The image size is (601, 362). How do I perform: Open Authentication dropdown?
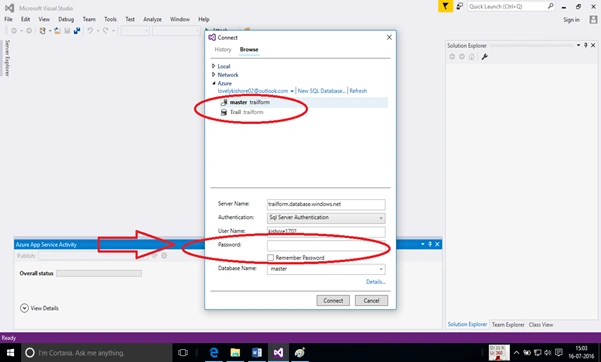pos(381,218)
